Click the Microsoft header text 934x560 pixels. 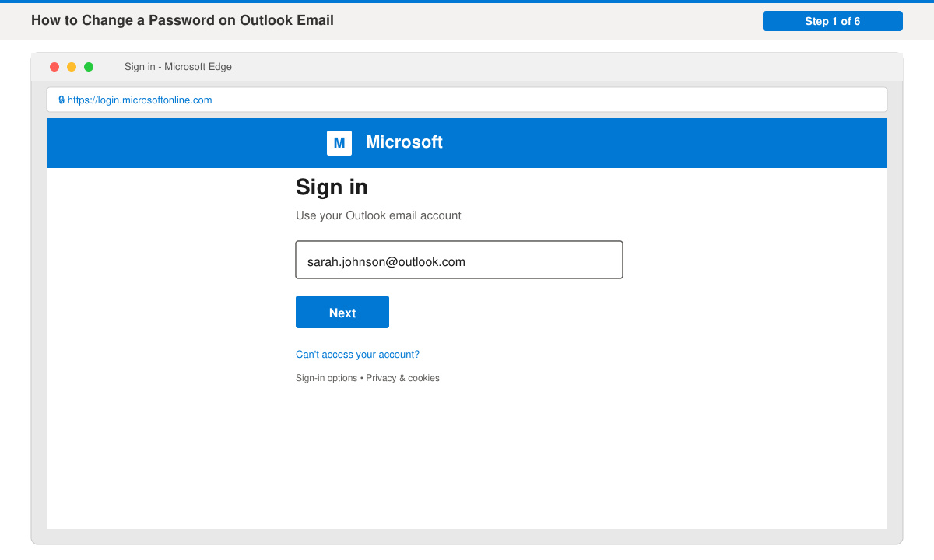pos(404,142)
